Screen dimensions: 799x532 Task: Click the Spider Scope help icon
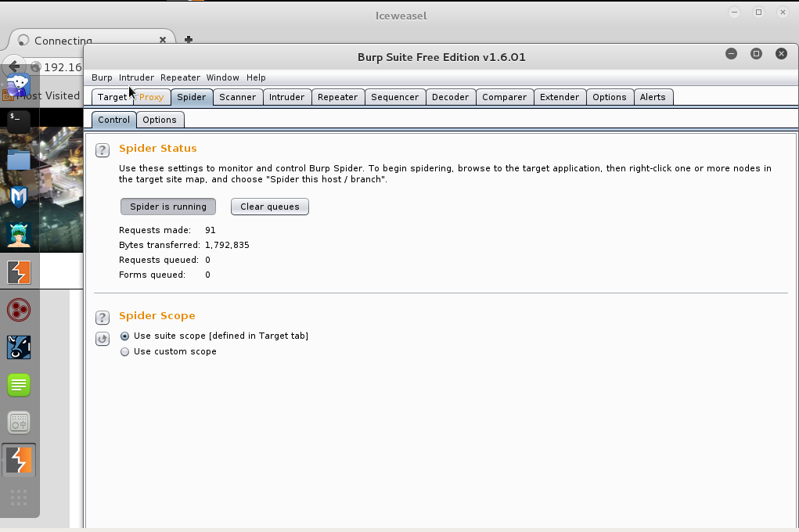103,318
